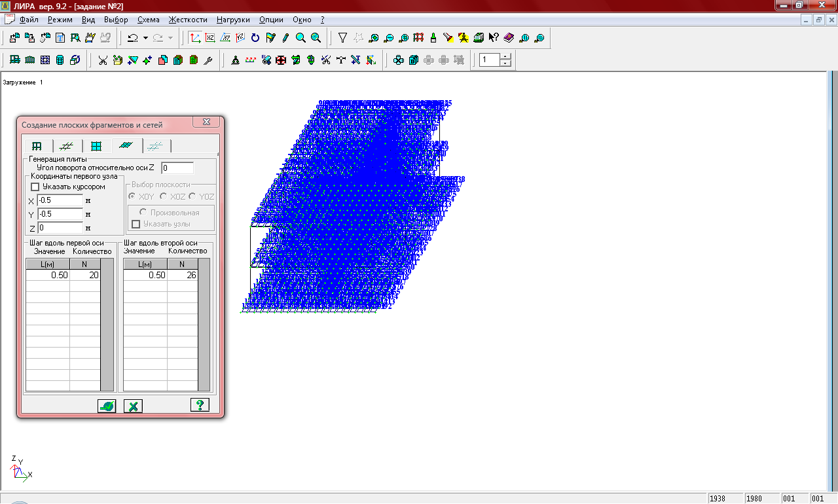The image size is (838, 504).
Task: Switch to the isometric axes view icon
Action: tap(195, 38)
